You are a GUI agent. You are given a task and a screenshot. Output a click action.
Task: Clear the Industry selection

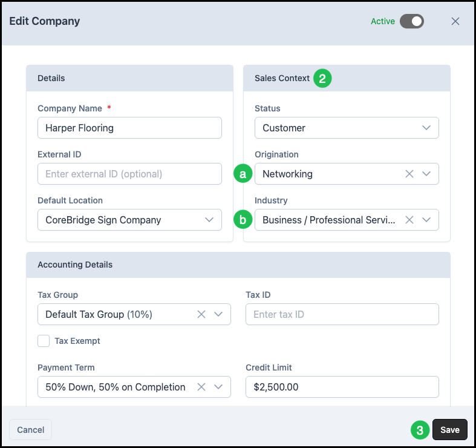[x=409, y=220]
